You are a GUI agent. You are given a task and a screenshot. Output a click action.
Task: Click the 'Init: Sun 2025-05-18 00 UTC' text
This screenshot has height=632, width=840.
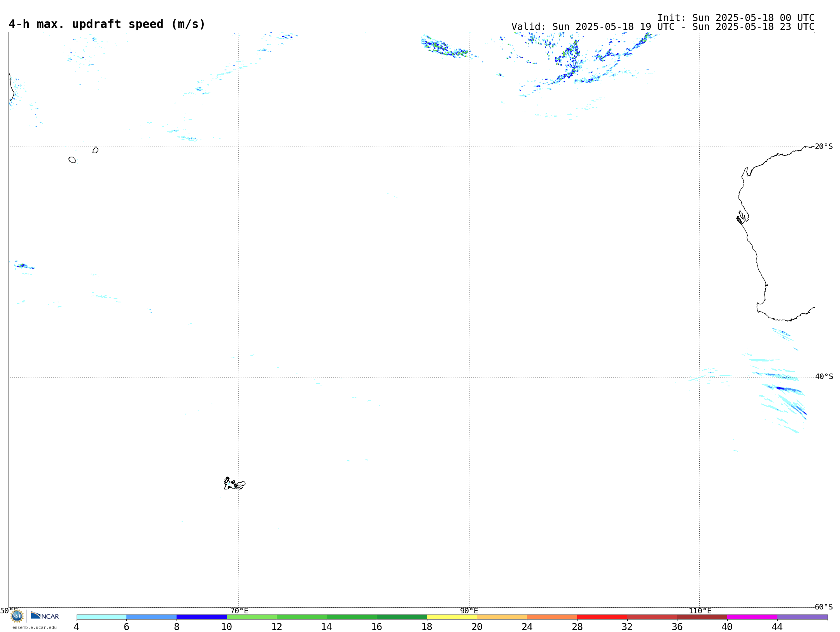pos(736,18)
